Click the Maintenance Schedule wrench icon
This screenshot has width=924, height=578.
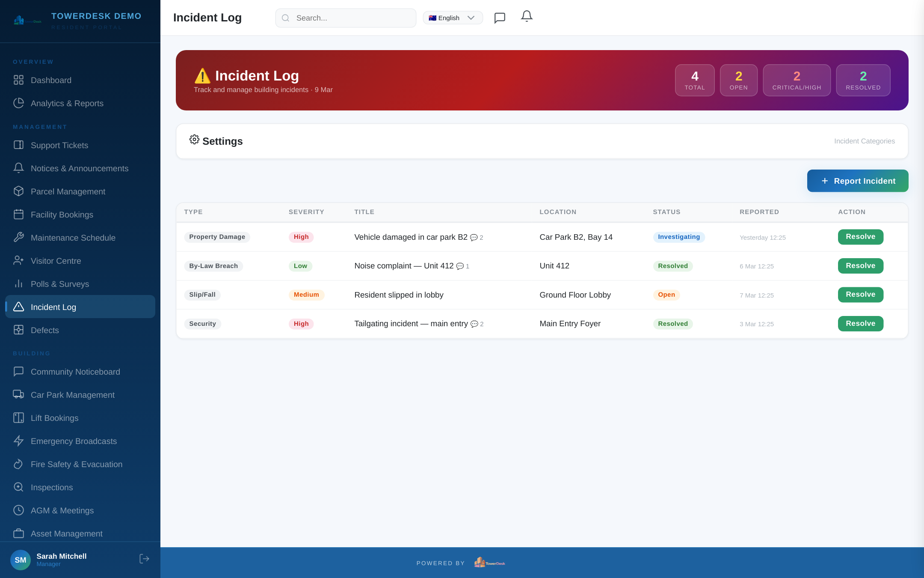click(x=18, y=238)
